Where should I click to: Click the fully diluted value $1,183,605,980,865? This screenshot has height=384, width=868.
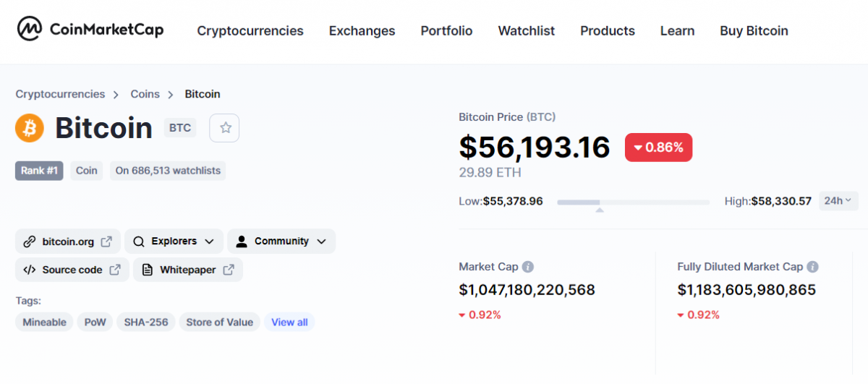[x=746, y=290]
